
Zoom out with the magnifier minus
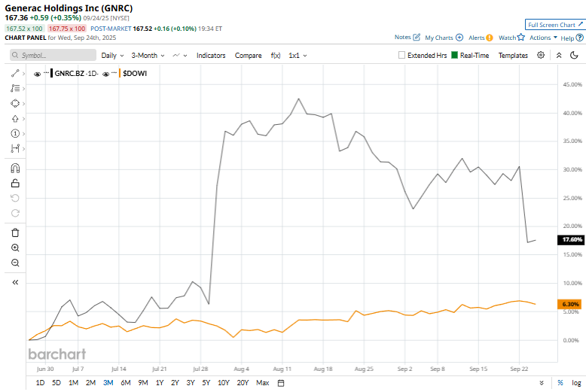[15, 263]
